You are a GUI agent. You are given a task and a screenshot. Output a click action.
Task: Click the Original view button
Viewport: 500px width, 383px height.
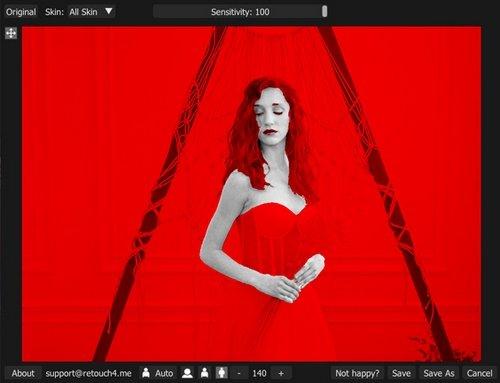click(x=21, y=12)
